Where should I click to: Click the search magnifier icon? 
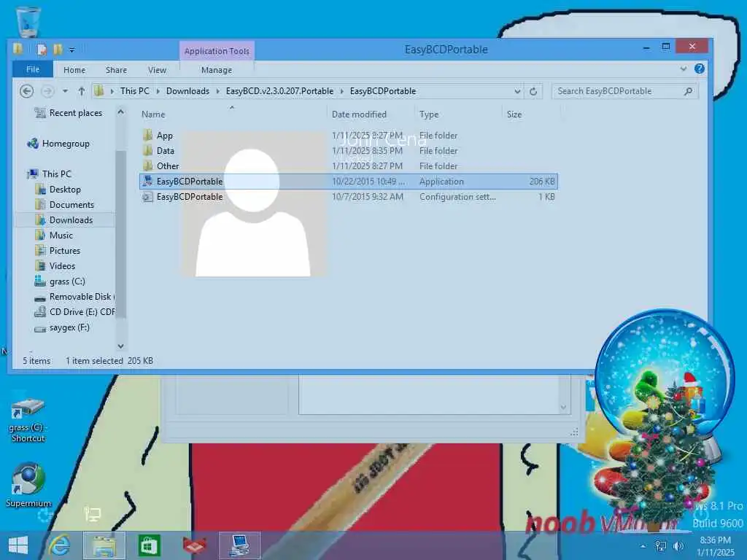[689, 91]
